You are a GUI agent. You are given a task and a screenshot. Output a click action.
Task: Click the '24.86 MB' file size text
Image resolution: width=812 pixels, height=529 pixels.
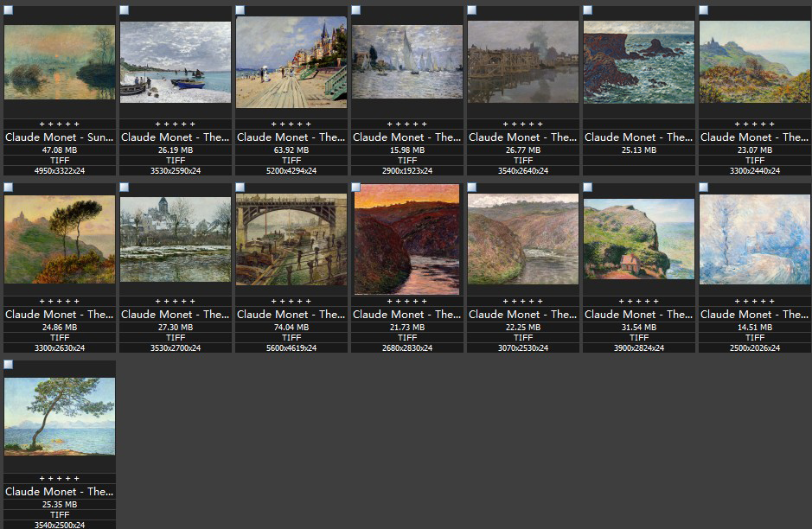click(60, 327)
